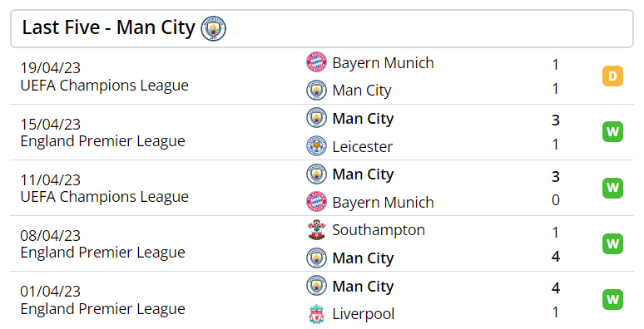Select Bayern Munich in the 19/04/23 fixture
Screen dimensions: 644x329
click(383, 63)
